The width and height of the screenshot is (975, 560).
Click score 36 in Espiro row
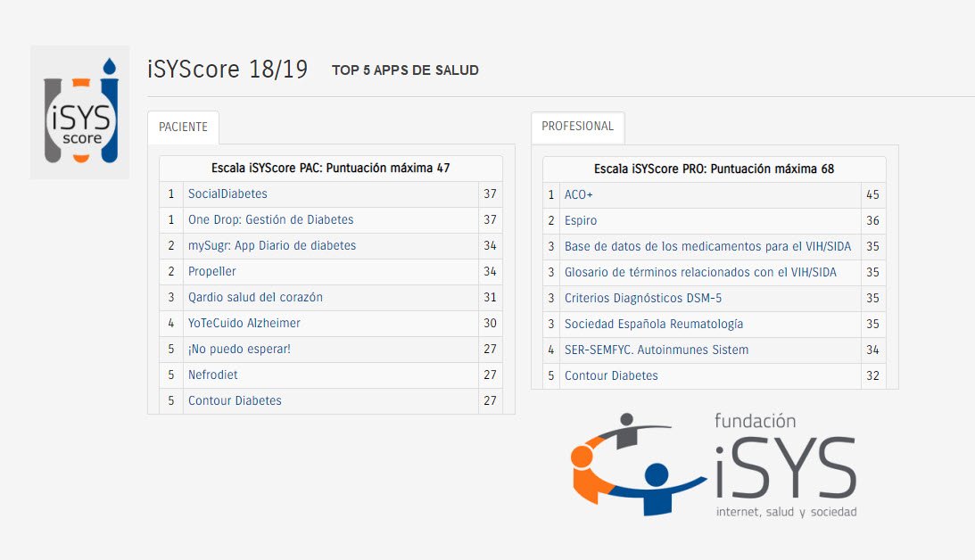point(873,220)
